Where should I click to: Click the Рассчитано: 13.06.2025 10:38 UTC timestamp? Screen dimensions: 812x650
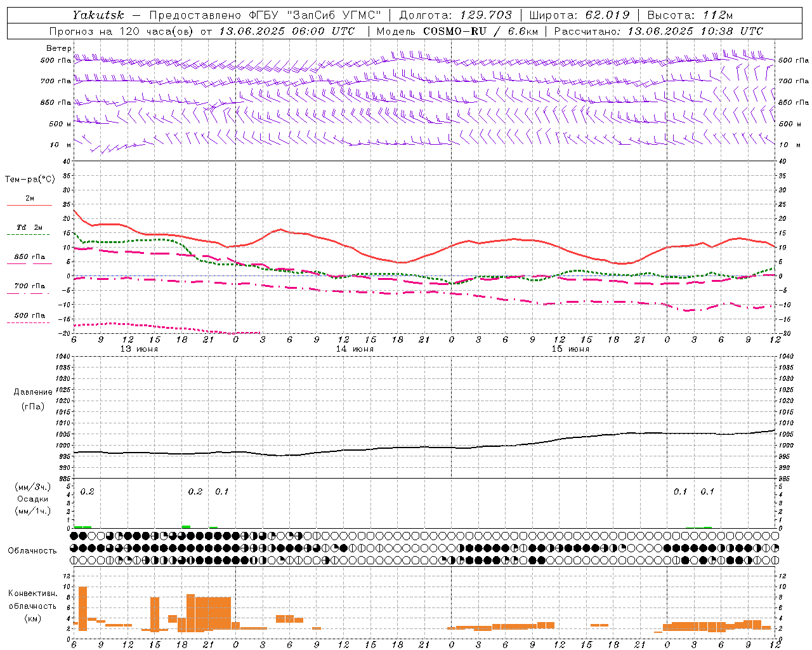658,31
